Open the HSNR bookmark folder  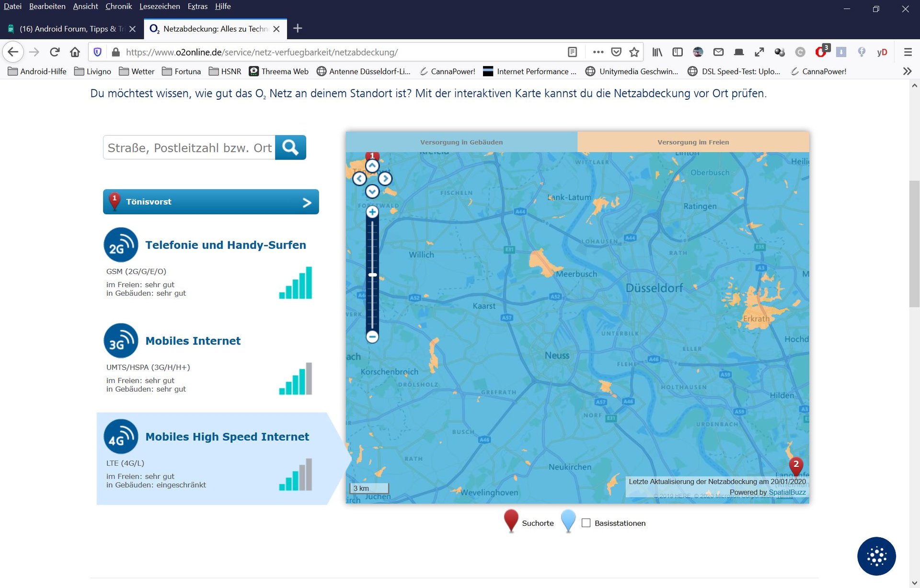tap(225, 71)
